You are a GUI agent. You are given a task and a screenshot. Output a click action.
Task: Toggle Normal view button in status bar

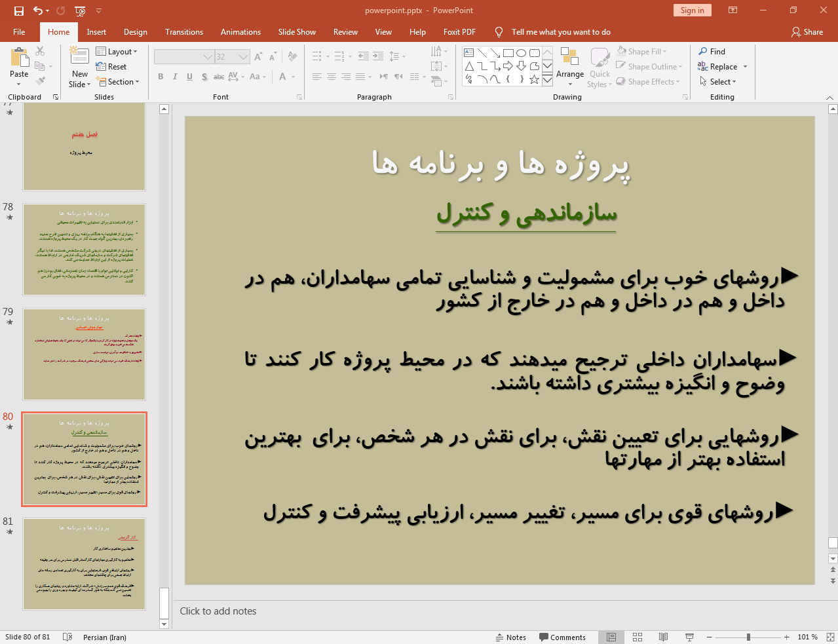pos(611,637)
